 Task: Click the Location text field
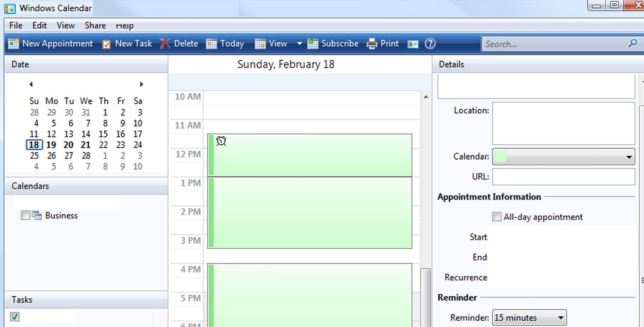pyautogui.click(x=563, y=123)
